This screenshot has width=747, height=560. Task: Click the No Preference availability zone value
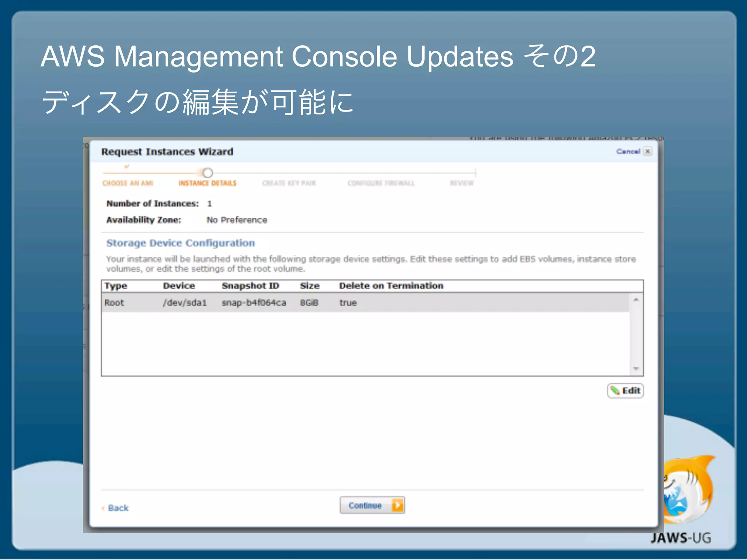point(237,220)
